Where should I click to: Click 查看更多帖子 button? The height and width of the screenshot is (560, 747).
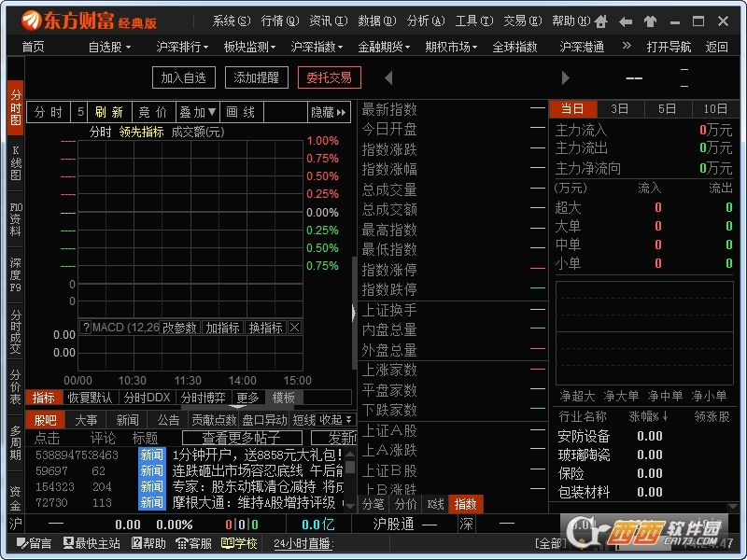242,437
